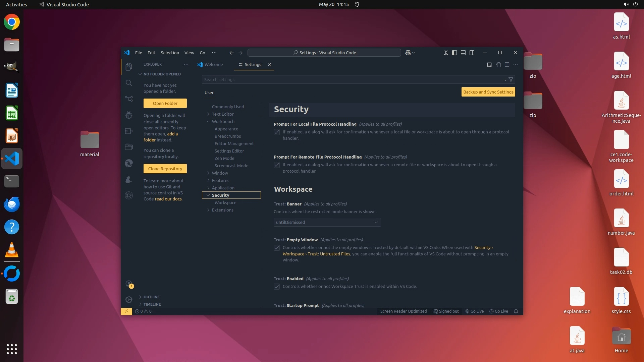The width and height of the screenshot is (644, 362).
Task: Click the filter settings funnel icon
Action: point(511,79)
